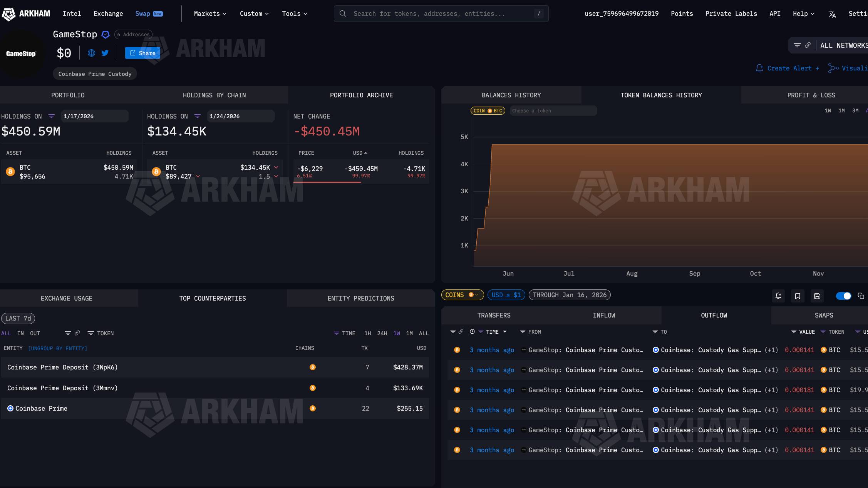Switch to Holdings By Chain tab

pyautogui.click(x=214, y=95)
